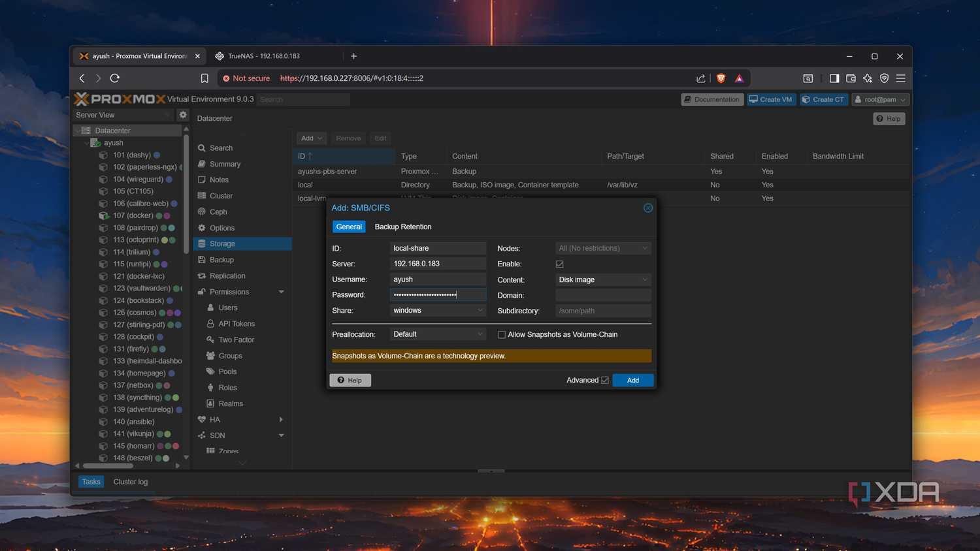Reload the page with the refresh icon
980x551 pixels.
(x=115, y=78)
